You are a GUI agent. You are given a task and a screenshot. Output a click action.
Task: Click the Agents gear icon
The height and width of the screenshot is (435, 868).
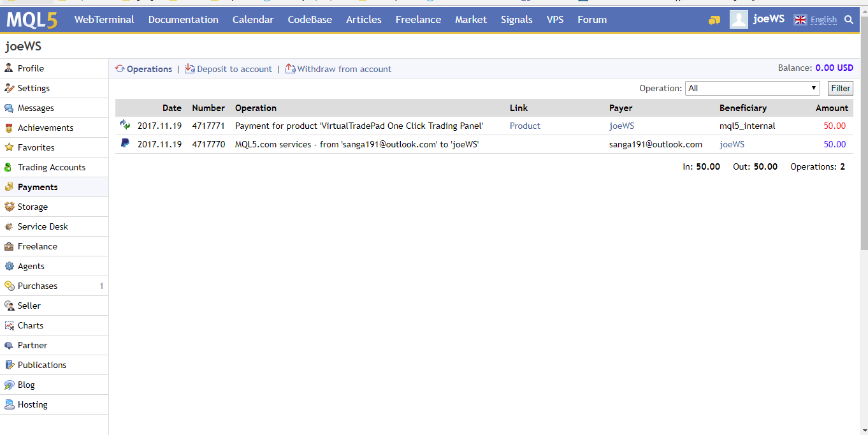(x=9, y=266)
